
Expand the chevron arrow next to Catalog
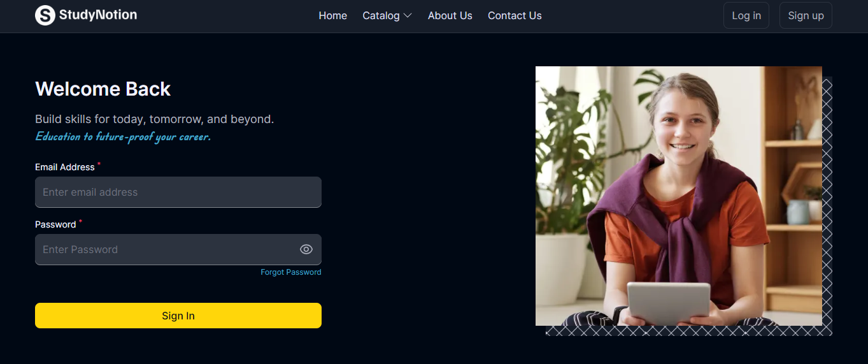pyautogui.click(x=408, y=15)
